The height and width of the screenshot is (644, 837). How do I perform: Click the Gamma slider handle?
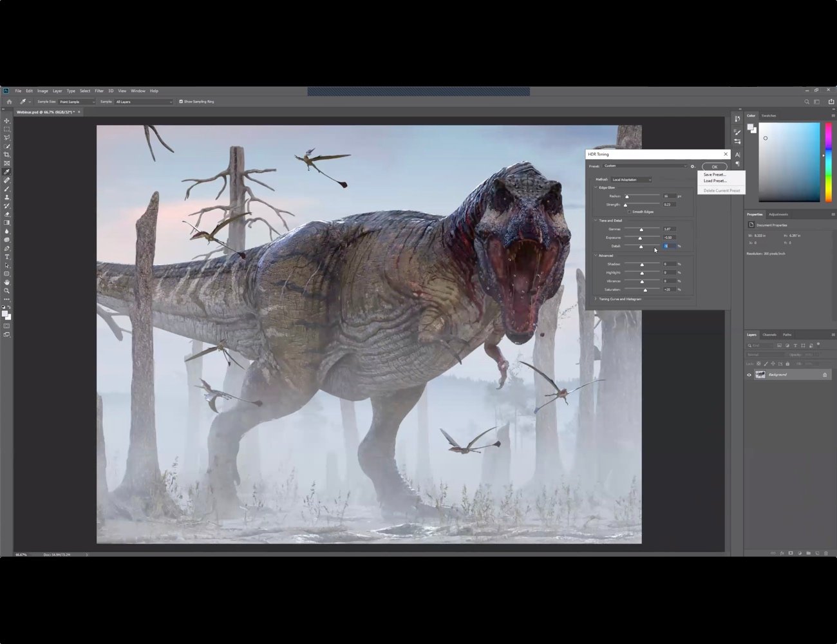tap(641, 230)
